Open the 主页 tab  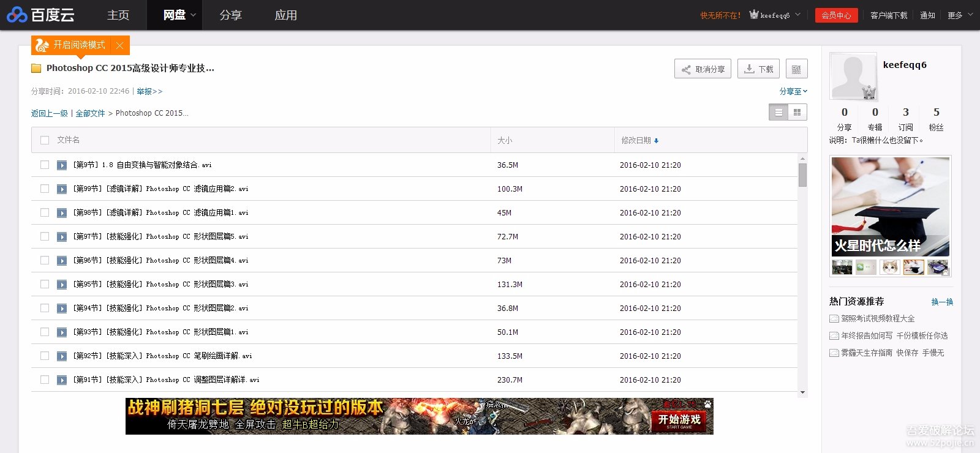[x=118, y=15]
